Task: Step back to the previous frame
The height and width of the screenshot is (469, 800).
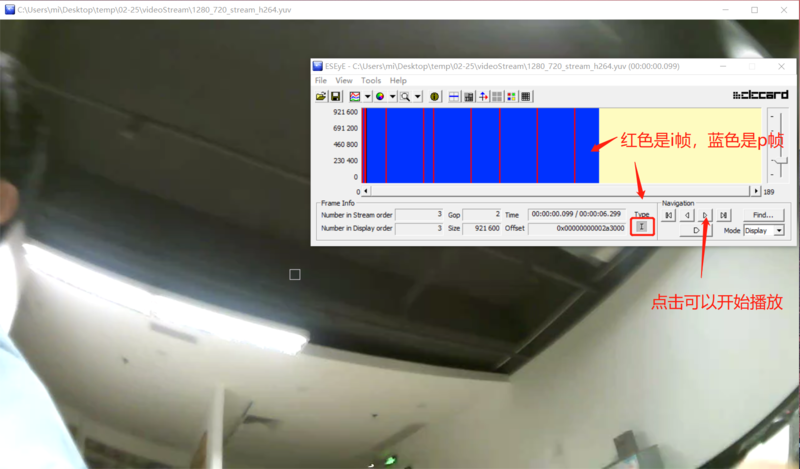Action: point(687,215)
